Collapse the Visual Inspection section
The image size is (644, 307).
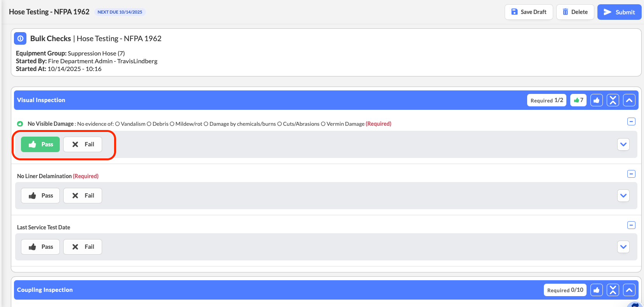click(629, 100)
